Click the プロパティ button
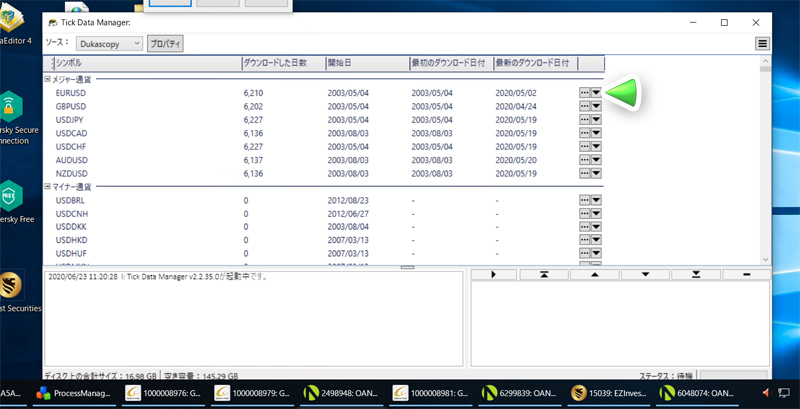Viewport: 800px width, 409px height. pyautogui.click(x=165, y=44)
